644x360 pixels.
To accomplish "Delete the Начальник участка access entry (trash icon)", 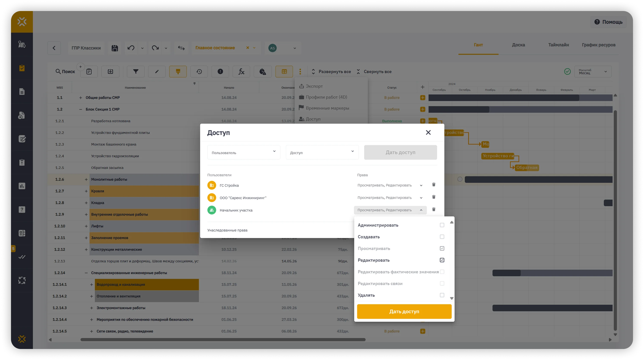I will point(434,210).
